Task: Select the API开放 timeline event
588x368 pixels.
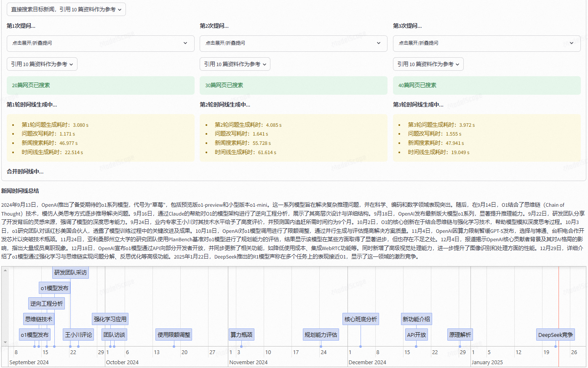Action: point(416,335)
